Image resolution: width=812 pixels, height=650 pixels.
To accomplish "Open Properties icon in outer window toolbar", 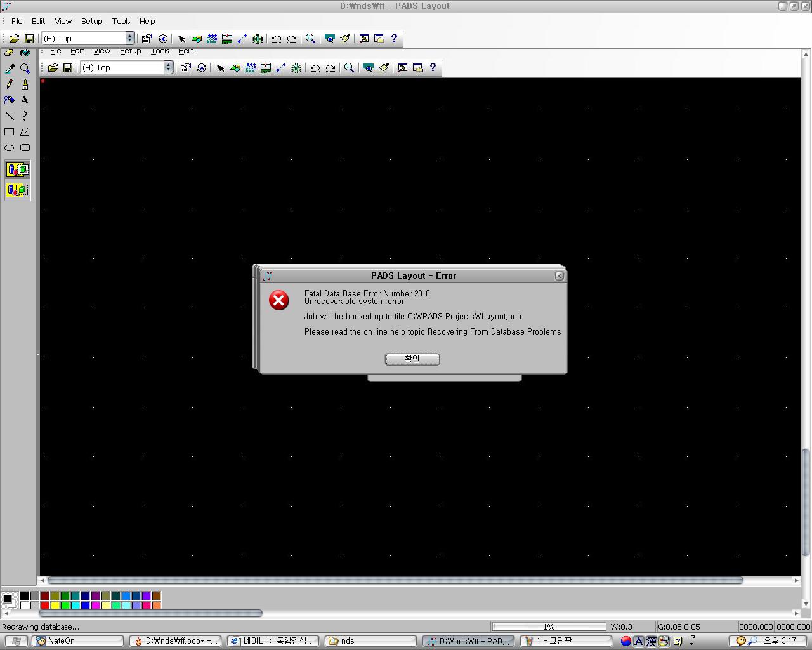I will [x=147, y=38].
